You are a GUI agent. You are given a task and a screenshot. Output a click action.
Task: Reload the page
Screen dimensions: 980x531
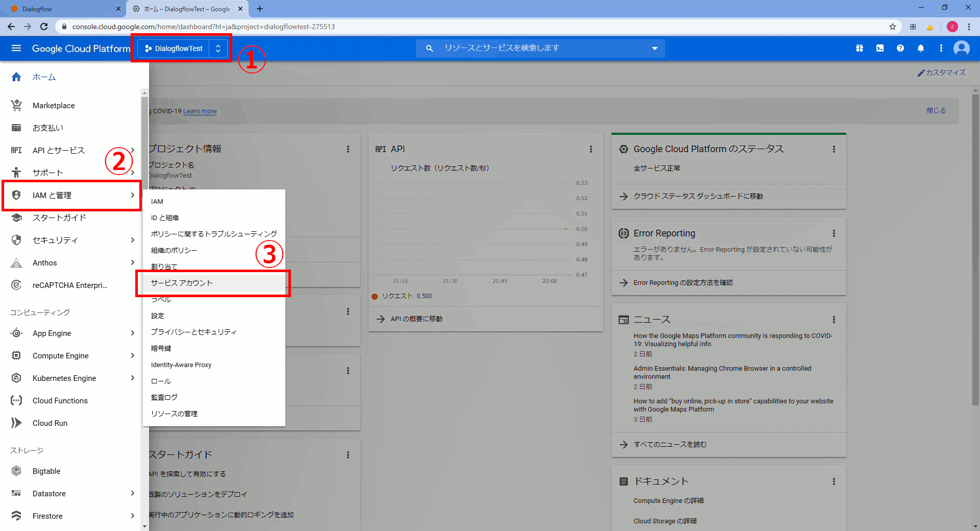tap(44, 27)
